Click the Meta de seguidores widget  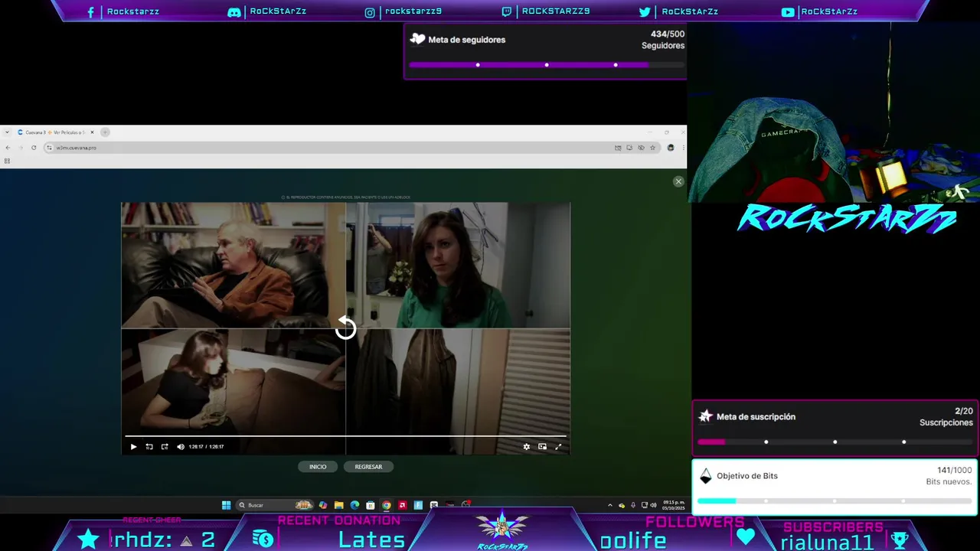545,51
